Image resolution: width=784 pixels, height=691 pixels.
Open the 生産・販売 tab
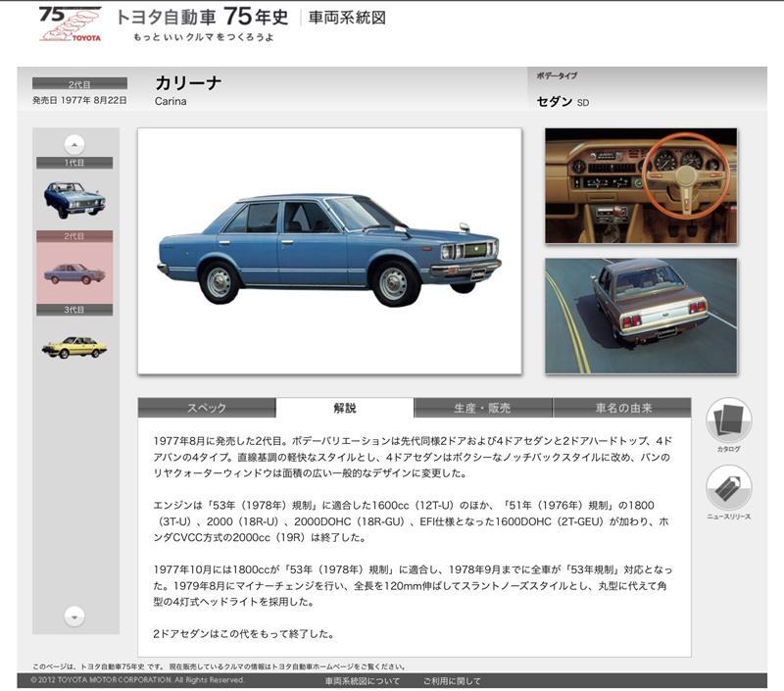coord(483,408)
